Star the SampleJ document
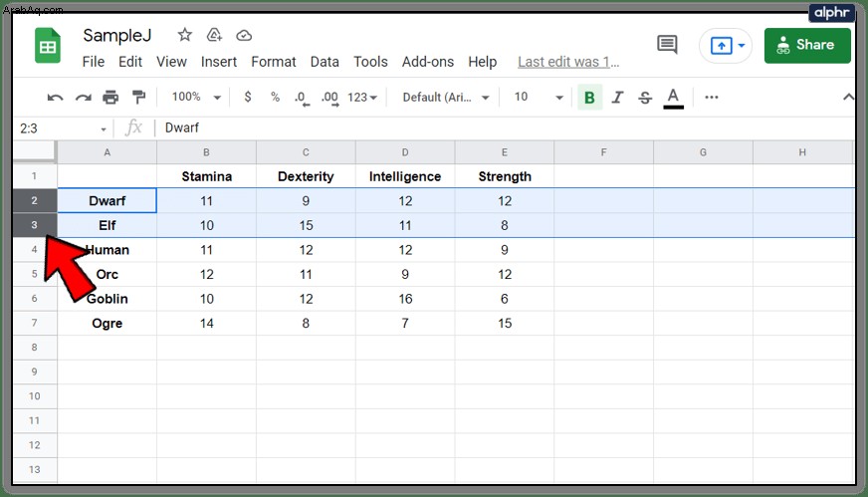The width and height of the screenshot is (868, 497). pyautogui.click(x=184, y=35)
